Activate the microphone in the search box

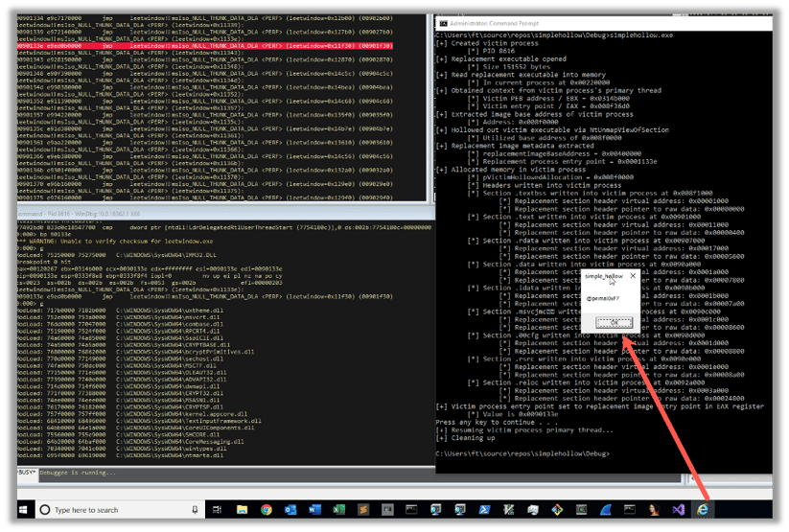tap(195, 510)
